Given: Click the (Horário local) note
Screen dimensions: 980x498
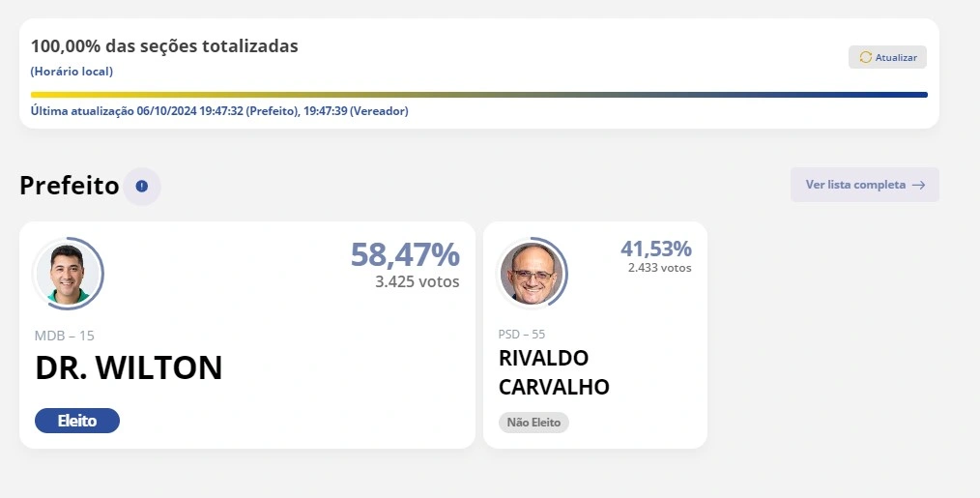Looking at the screenshot, I should [x=72, y=72].
